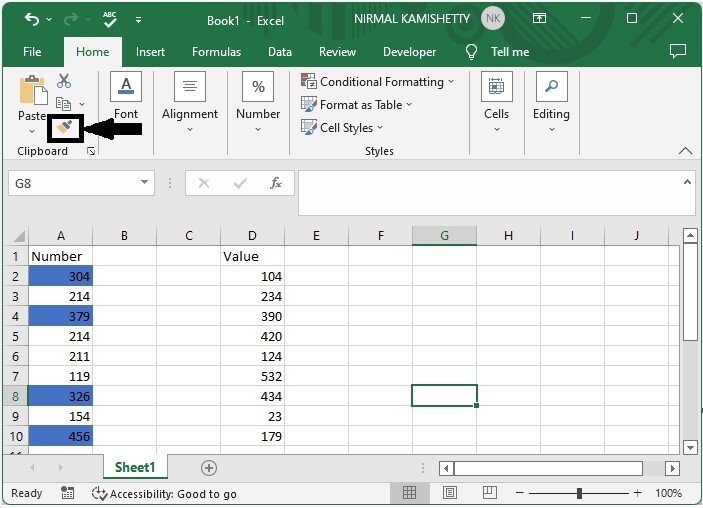
Task: Switch to Normal view in status bar
Action: point(409,493)
